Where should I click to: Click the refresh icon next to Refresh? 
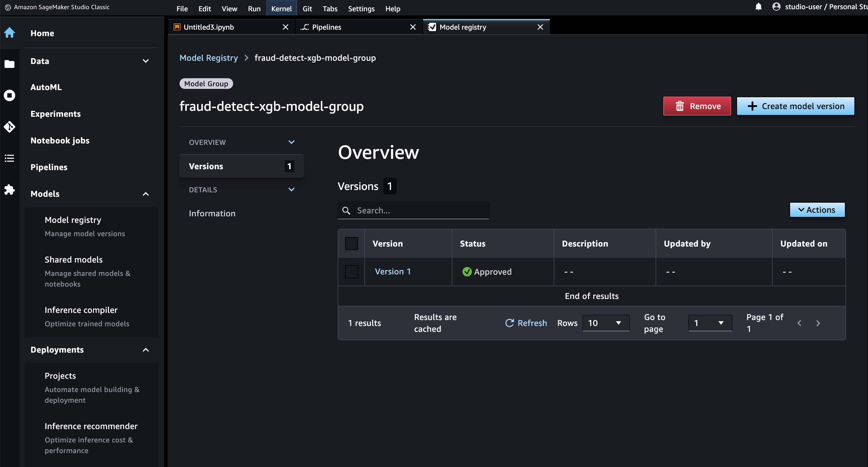click(509, 323)
